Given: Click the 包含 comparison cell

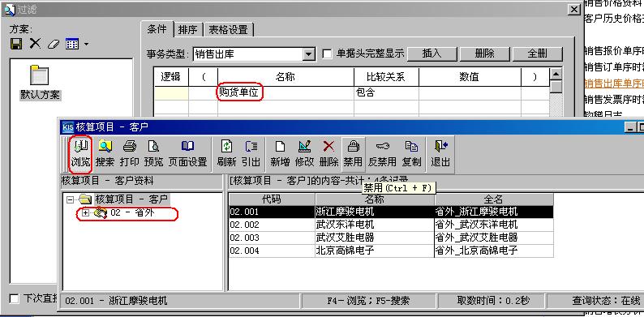Looking at the screenshot, I should click(386, 92).
